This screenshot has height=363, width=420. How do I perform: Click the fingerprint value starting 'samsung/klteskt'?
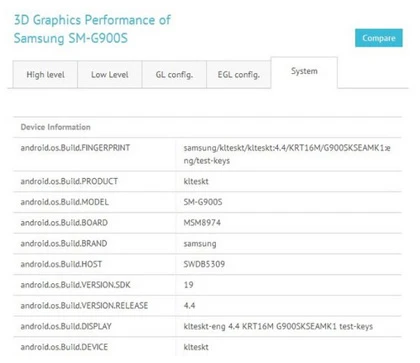coord(287,154)
